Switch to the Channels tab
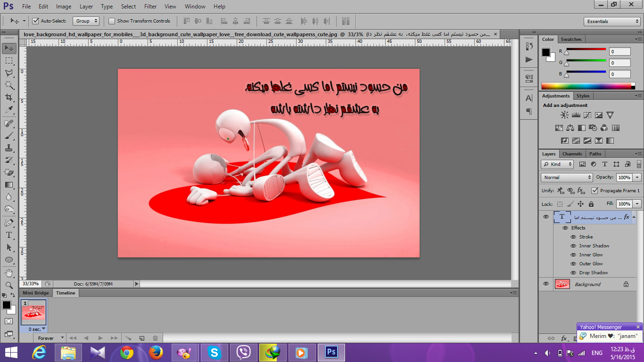644x362 pixels. [x=572, y=154]
